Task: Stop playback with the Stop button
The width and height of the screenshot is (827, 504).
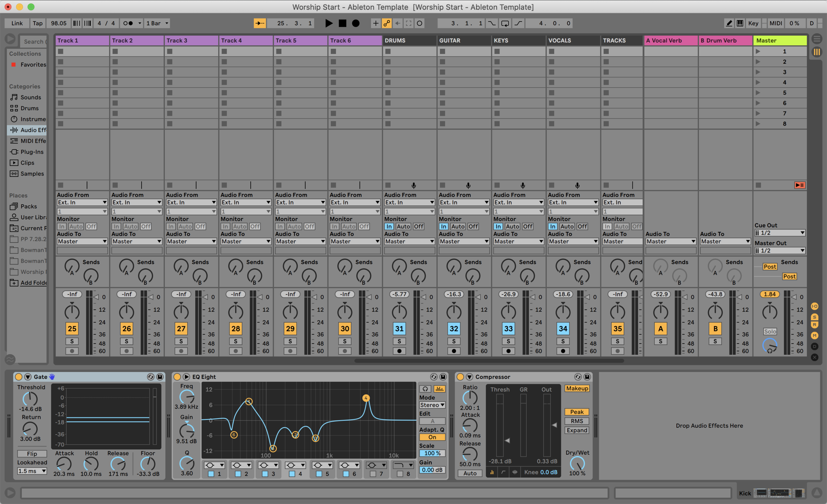Action: coord(342,23)
